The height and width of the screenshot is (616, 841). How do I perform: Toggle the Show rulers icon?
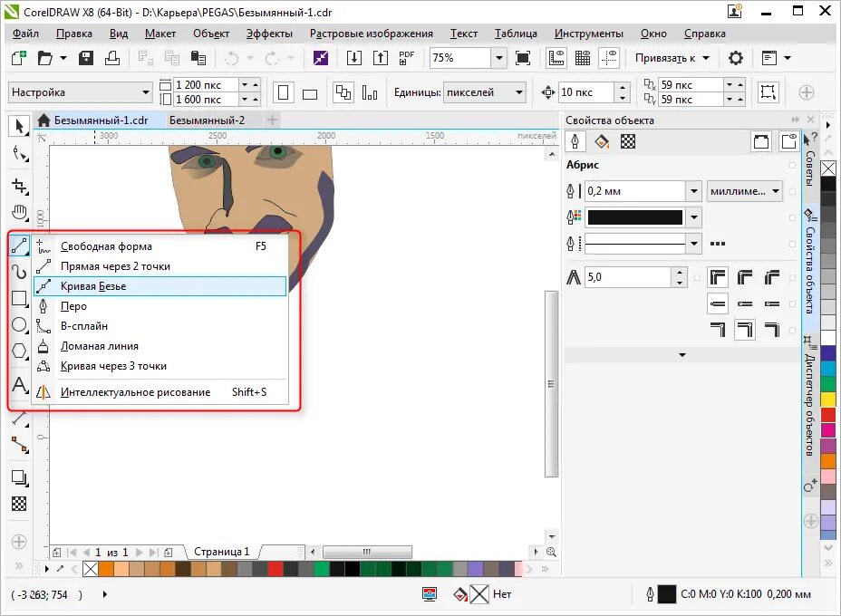556,58
